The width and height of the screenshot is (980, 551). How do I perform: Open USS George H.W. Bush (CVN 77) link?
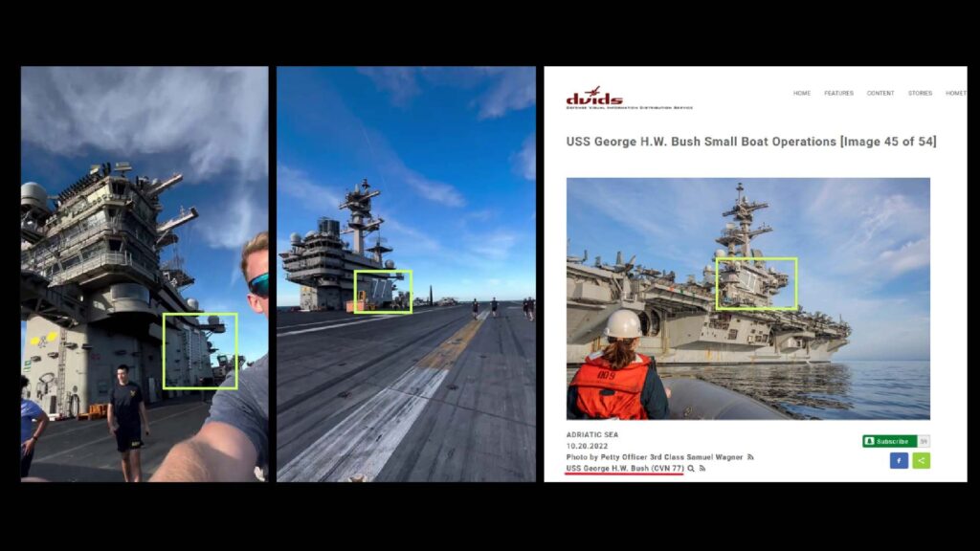click(x=624, y=469)
